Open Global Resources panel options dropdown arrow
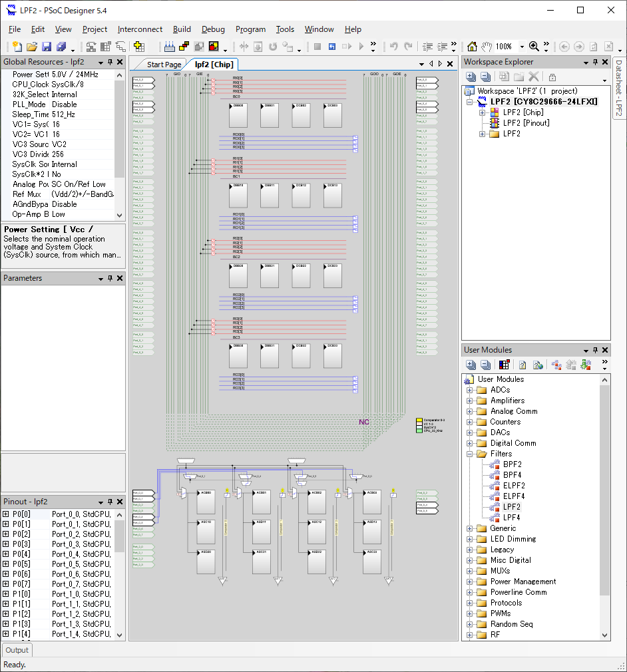 coord(101,63)
